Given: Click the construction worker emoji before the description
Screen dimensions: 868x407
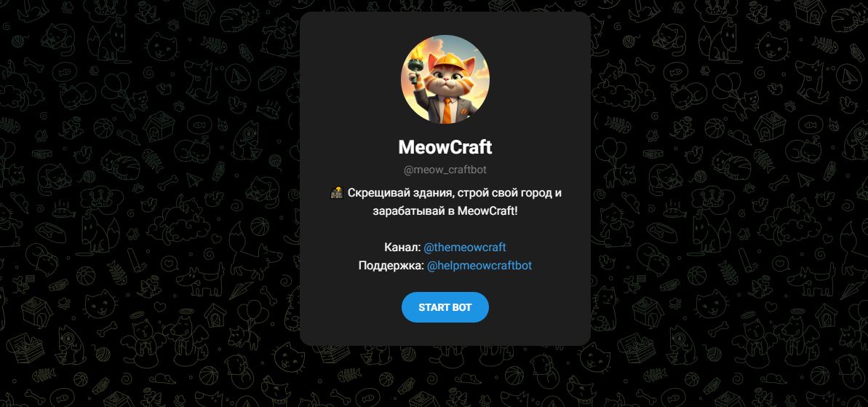Looking at the screenshot, I should (337, 193).
